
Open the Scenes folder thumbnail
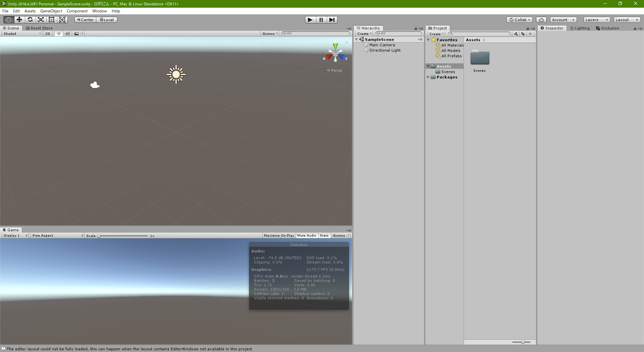tap(480, 58)
